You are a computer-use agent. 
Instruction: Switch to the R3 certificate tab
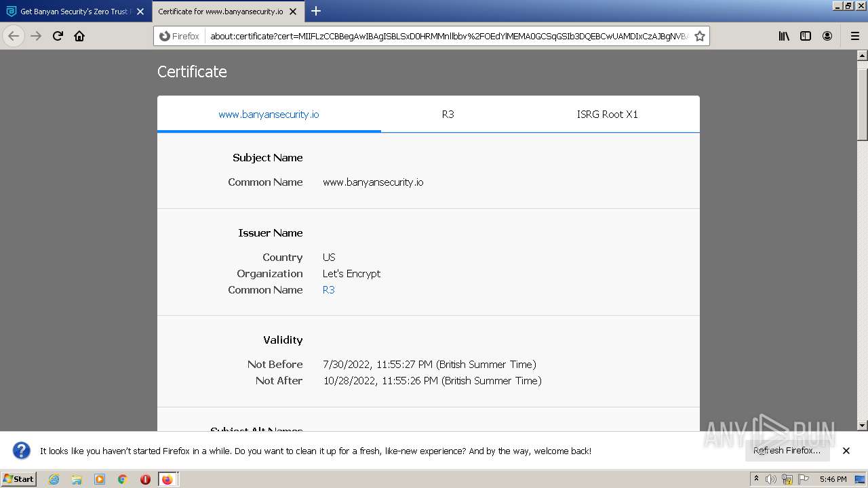(x=448, y=115)
